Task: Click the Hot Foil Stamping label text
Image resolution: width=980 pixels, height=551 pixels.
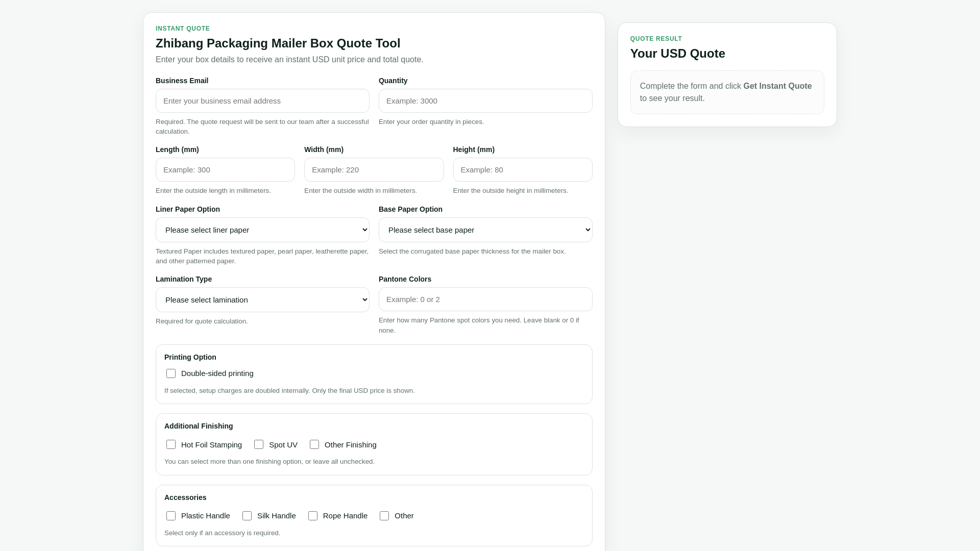Action: 211,445
